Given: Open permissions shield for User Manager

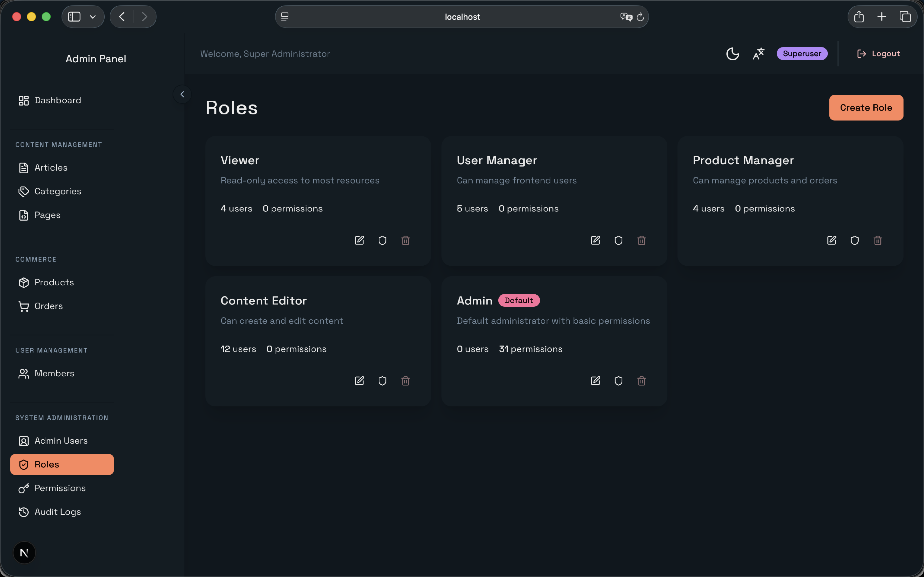Looking at the screenshot, I should pyautogui.click(x=619, y=240).
